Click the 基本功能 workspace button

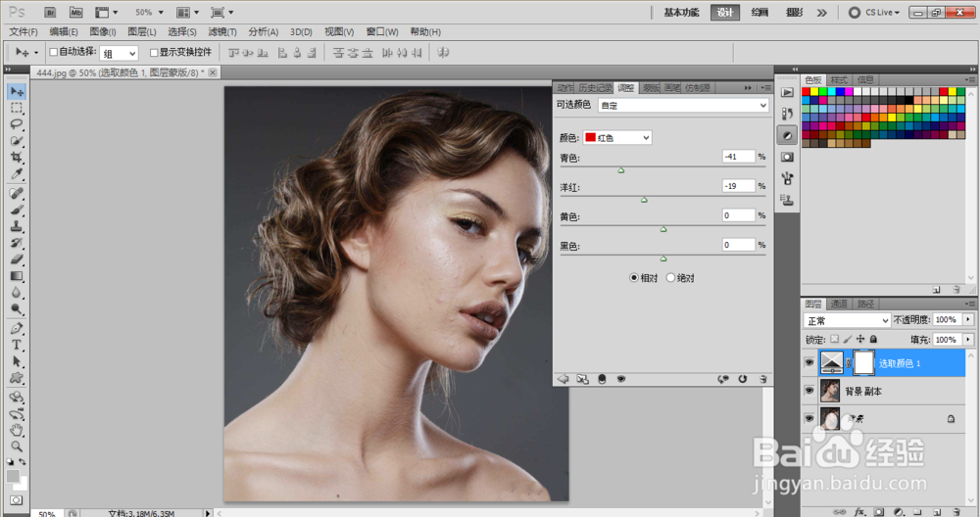[x=682, y=13]
